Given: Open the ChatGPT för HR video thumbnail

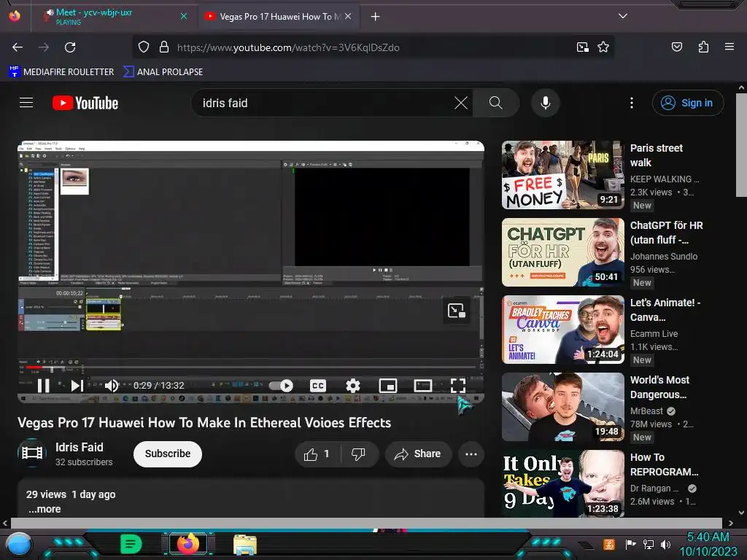Looking at the screenshot, I should [562, 252].
